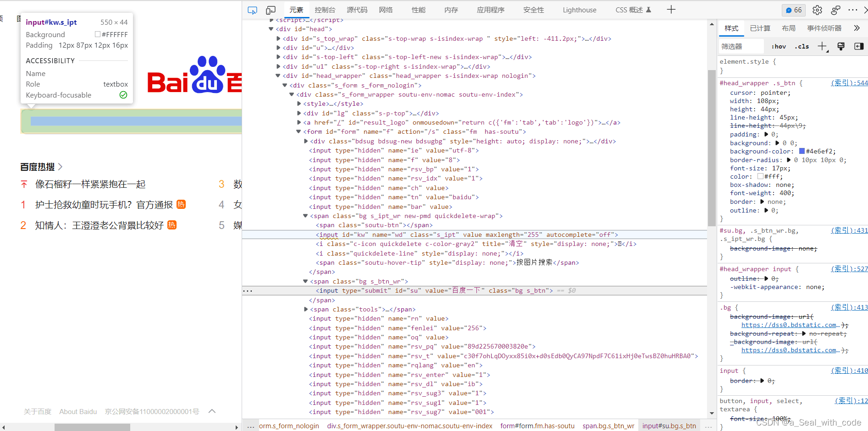Click the pinned top arrow icon
Viewport: 868px width, 431px height.
(24, 184)
